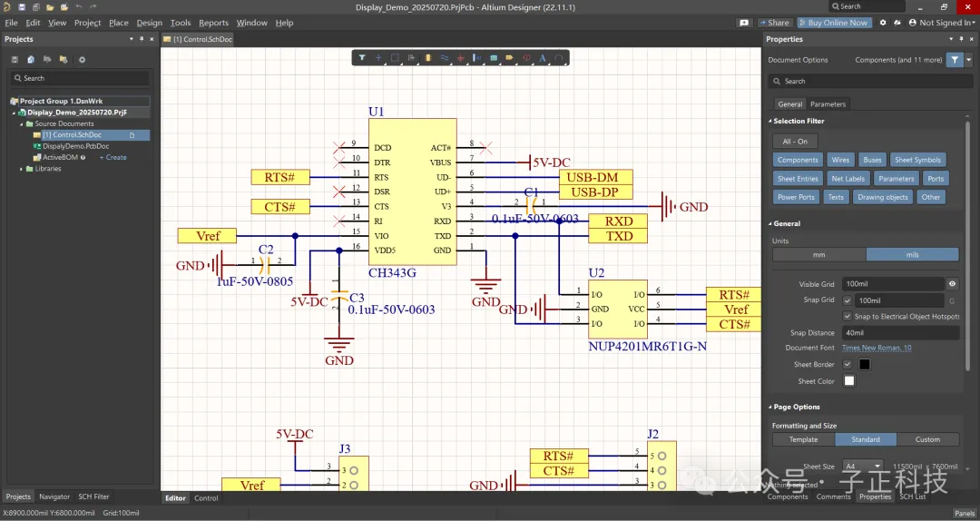The width and height of the screenshot is (980, 521).
Task: Click the Buy Online Now button
Action: pyautogui.click(x=833, y=23)
